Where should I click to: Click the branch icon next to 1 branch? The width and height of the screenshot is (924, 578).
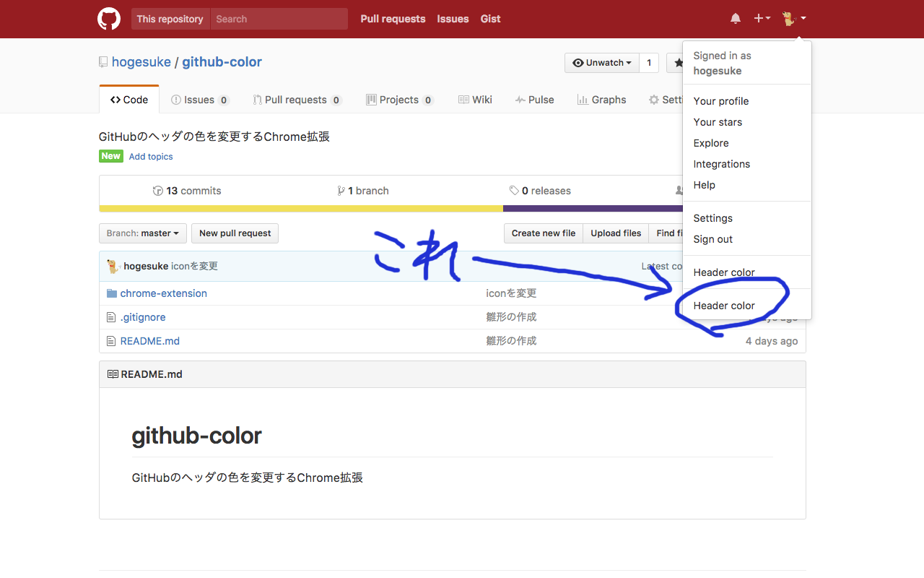(x=341, y=191)
